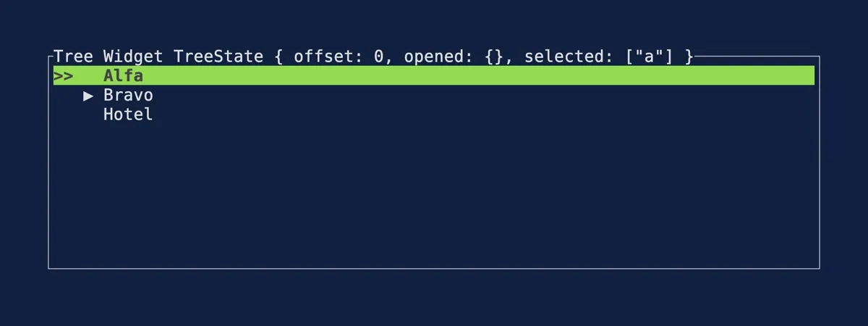Screen dimensions: 868x326
Task: Click the "offset: 0" value in the title
Action: point(338,57)
